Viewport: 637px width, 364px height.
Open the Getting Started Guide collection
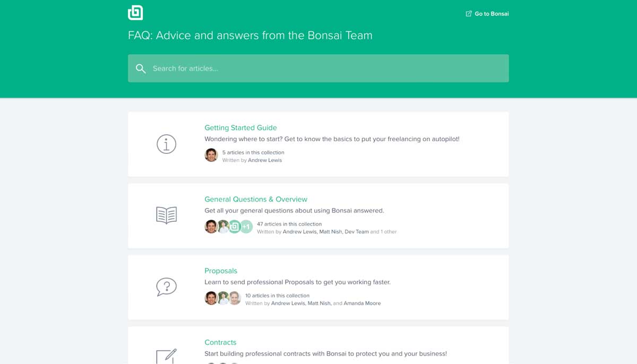pyautogui.click(x=240, y=128)
